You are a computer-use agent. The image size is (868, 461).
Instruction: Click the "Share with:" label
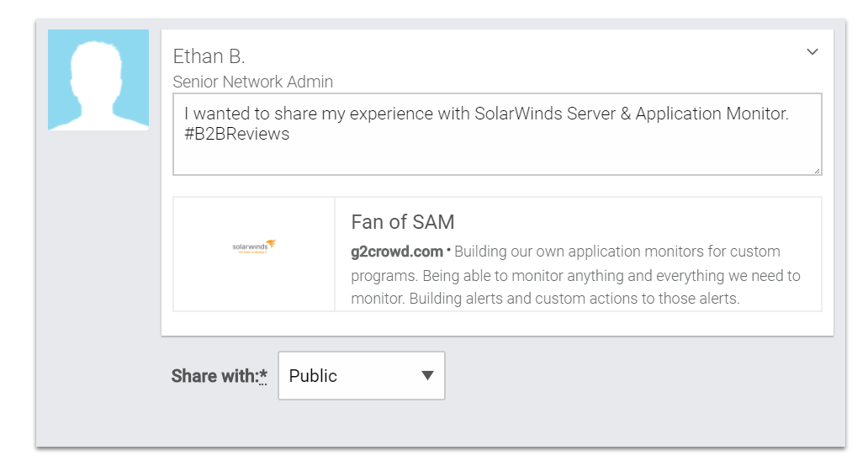tap(214, 376)
